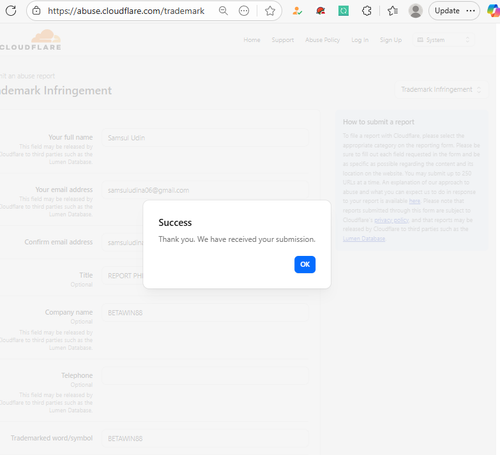Viewport: 500px width, 455px height.
Task: Click 'Thank you. We have received your submission.'
Action: point(237,239)
